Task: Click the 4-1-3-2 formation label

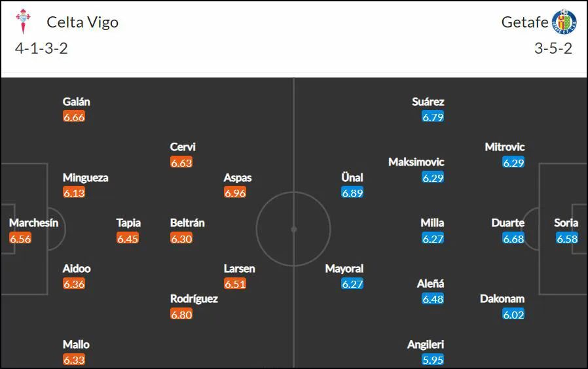Action: 41,48
